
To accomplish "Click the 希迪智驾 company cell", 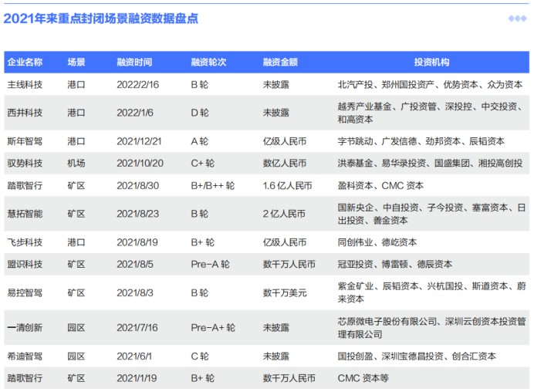I will (x=25, y=357).
